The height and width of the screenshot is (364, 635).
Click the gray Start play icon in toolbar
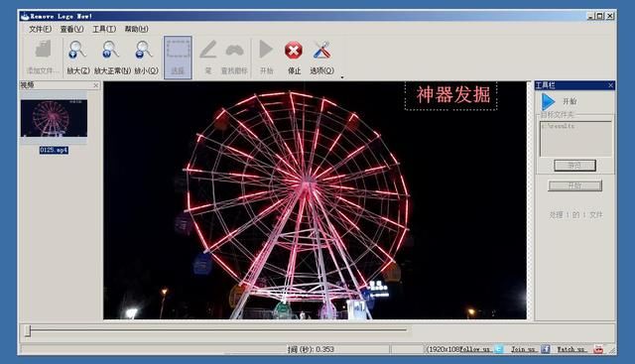click(x=266, y=50)
